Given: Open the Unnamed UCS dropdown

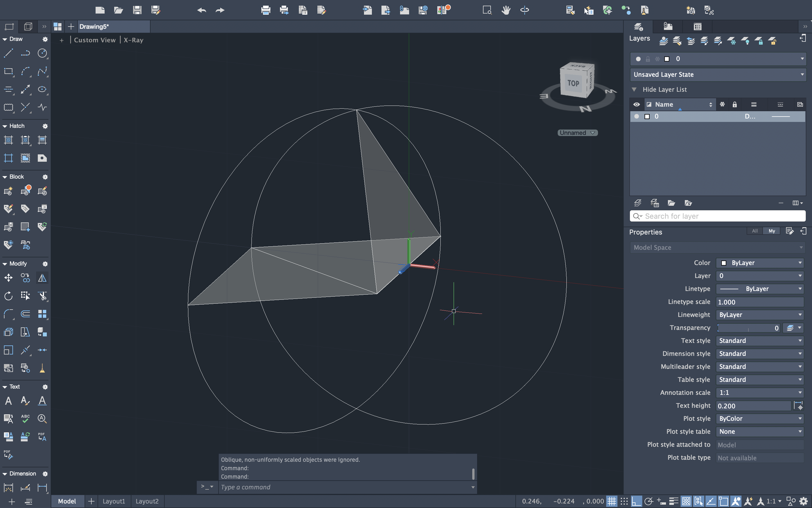Looking at the screenshot, I should click(x=577, y=133).
